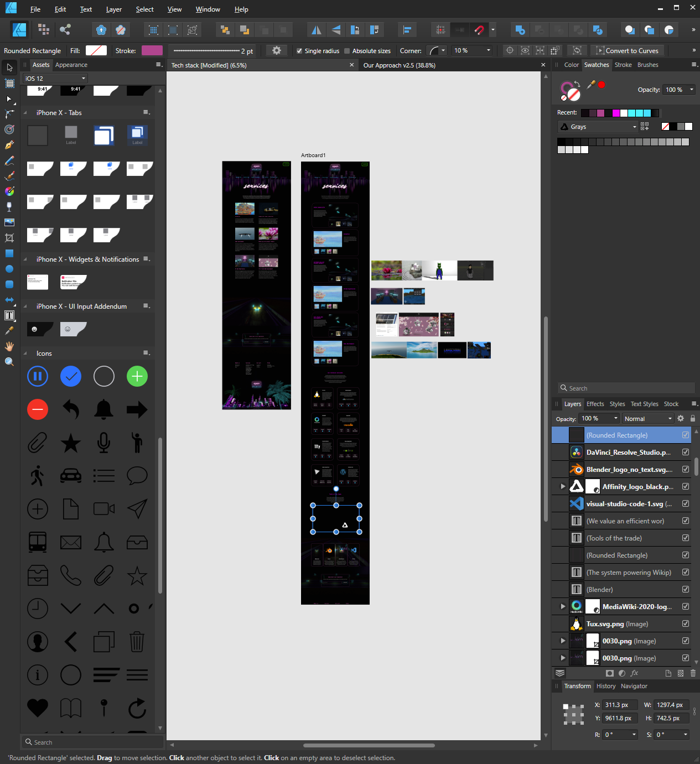
Task: Open the Layer menu
Action: (113, 9)
